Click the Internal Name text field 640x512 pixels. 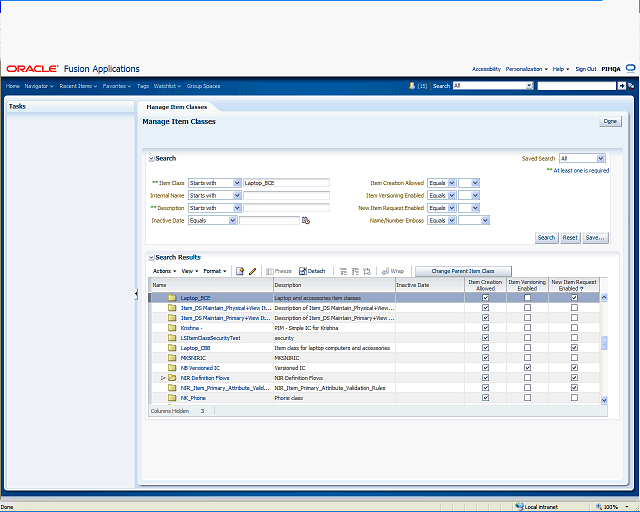coord(286,196)
